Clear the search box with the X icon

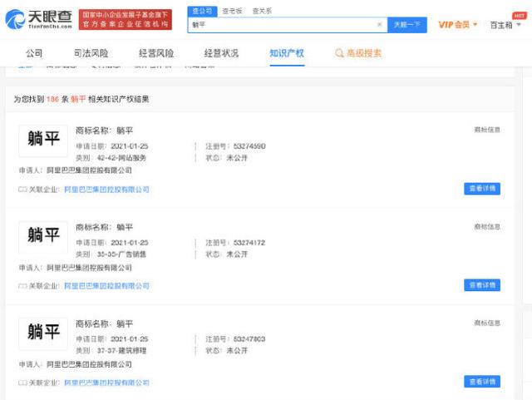click(x=380, y=24)
